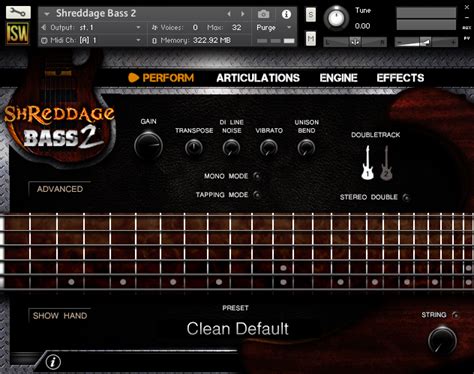Open the ADVANCED settings button

point(60,189)
